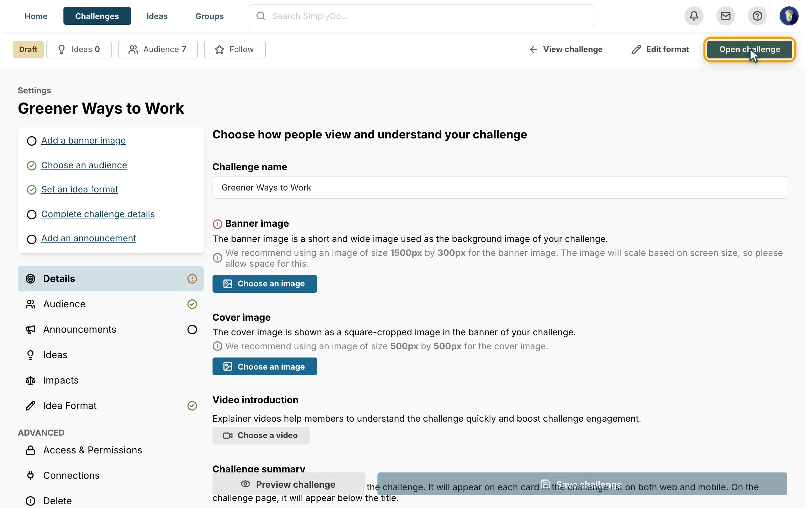812x508 pixels.
Task: Click the Idea Format completed check icon
Action: [x=192, y=405]
